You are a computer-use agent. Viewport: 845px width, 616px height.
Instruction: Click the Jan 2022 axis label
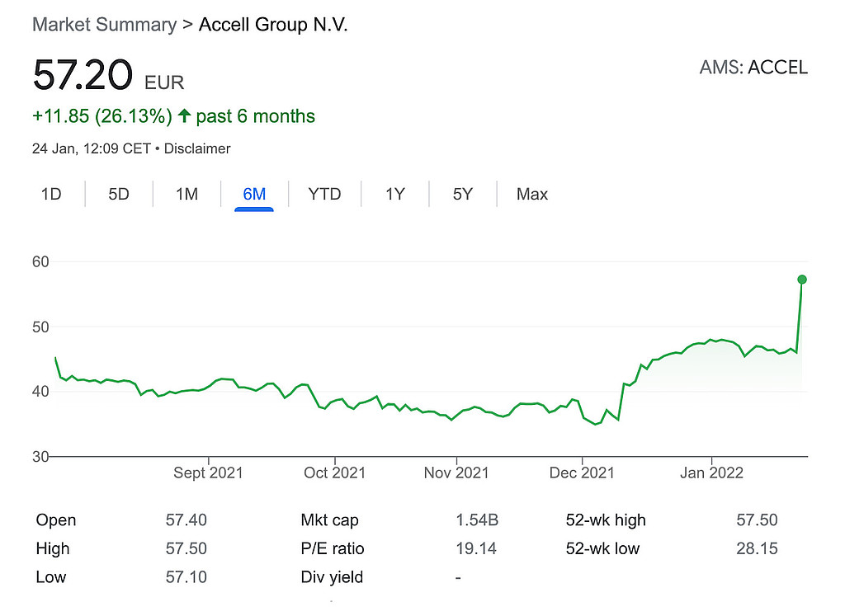tap(712, 473)
